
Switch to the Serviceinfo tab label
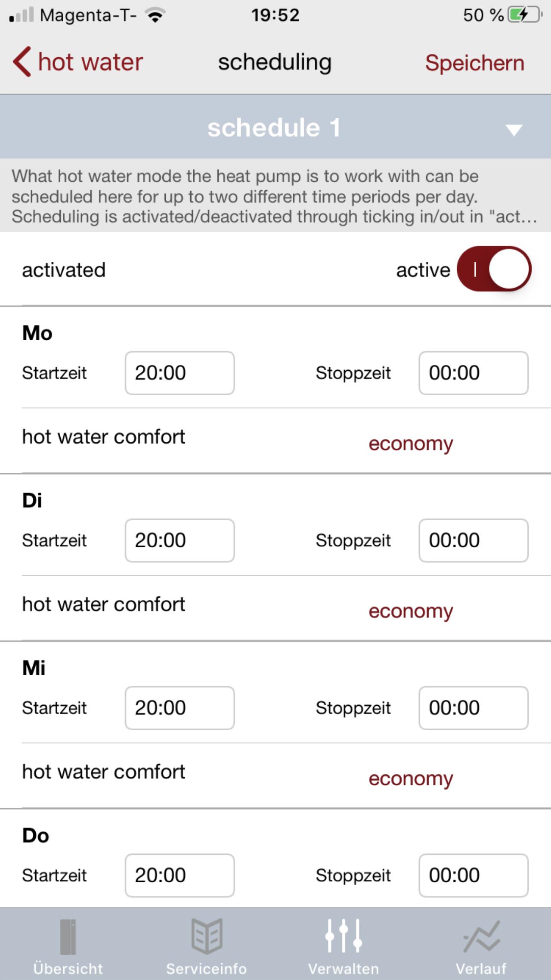point(207,969)
